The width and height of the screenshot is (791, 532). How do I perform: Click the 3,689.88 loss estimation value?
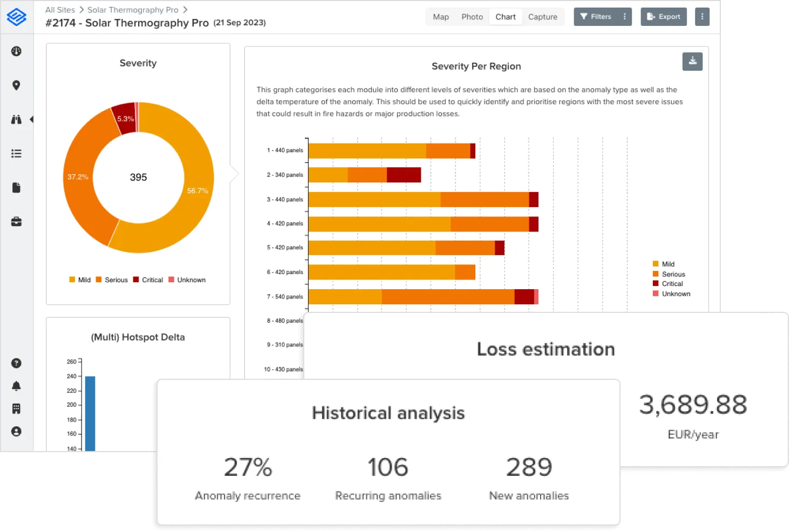pyautogui.click(x=693, y=405)
